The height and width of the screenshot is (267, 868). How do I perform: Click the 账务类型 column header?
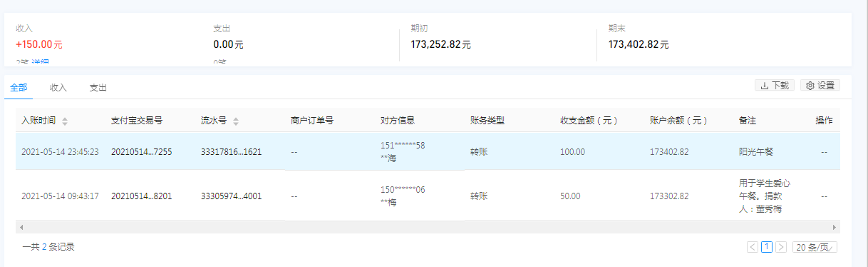pos(487,121)
